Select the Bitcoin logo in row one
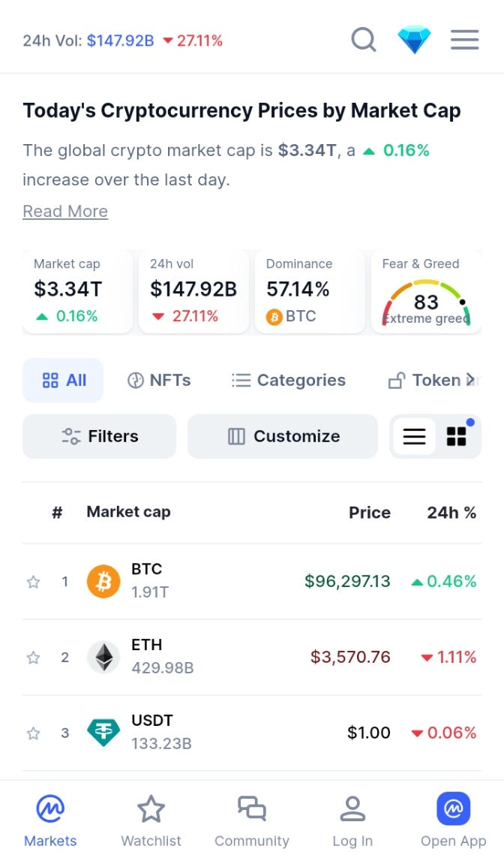The image size is (504, 861). click(x=103, y=581)
